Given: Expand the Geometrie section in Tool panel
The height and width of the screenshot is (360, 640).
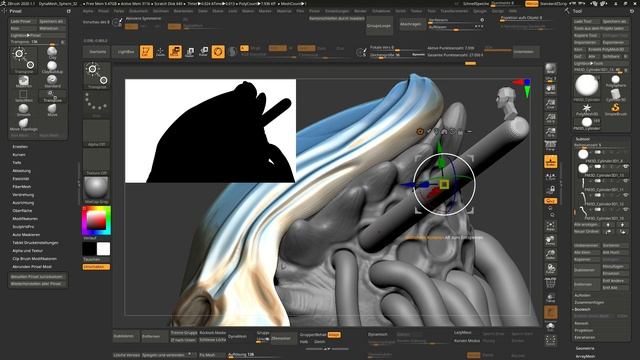Looking at the screenshot, I should [x=585, y=348].
